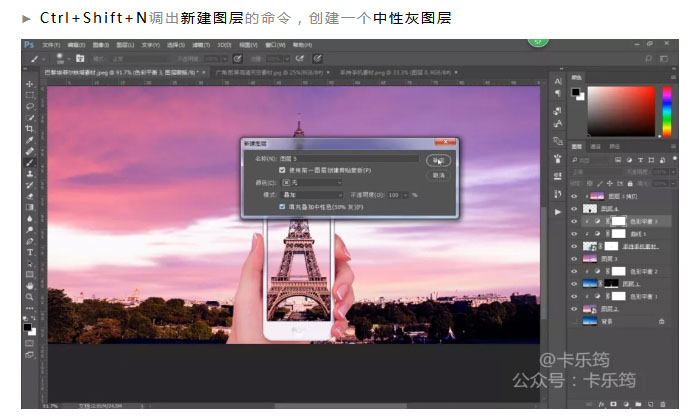Select the Horizontal Type tool
The height and width of the screenshot is (418, 700).
click(x=30, y=252)
